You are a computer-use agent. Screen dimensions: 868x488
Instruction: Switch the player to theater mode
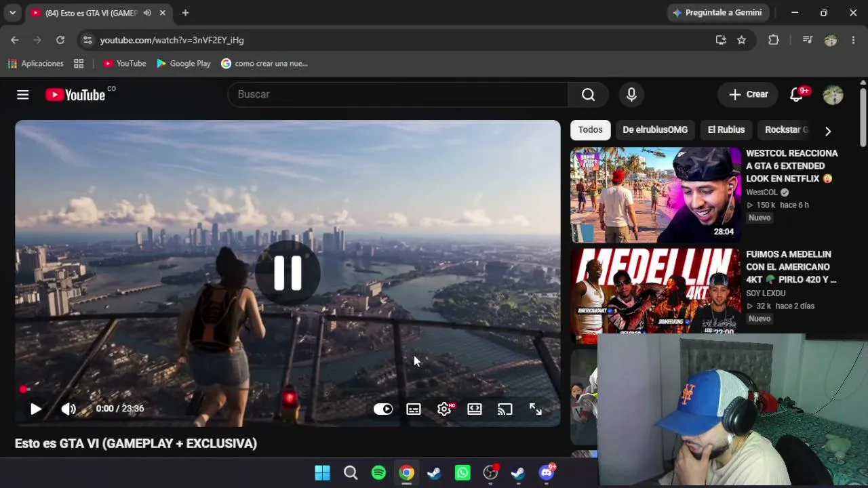click(475, 409)
